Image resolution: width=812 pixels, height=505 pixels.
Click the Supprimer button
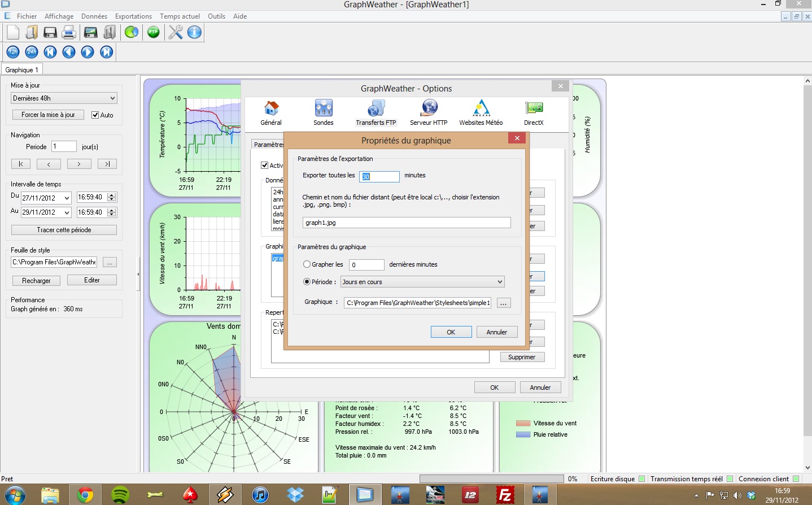coord(522,357)
